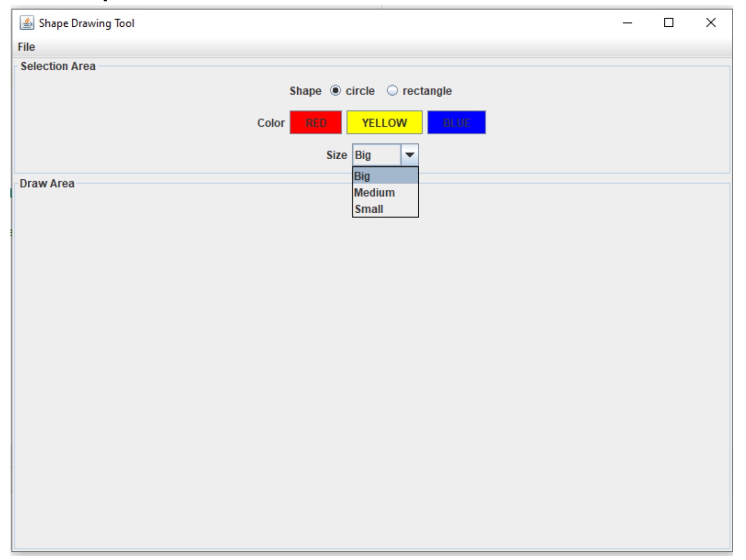The image size is (746, 560).
Task: Click the Java coffee cup application icon
Action: click(26, 22)
